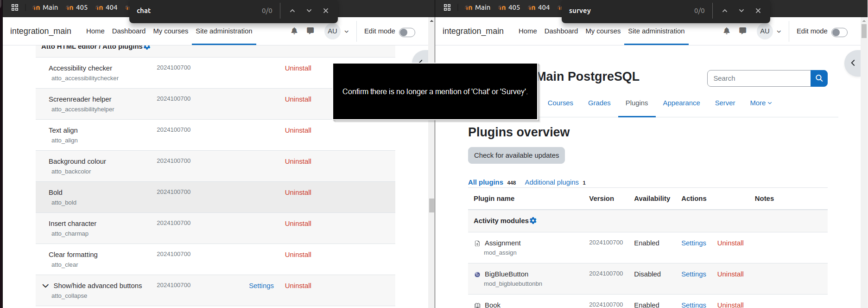Close the 'chat' find bar

[326, 11]
